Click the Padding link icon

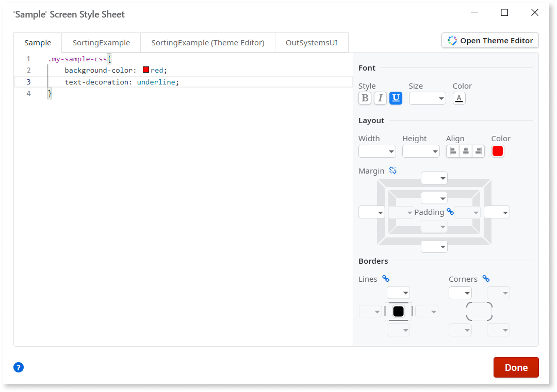coord(450,212)
